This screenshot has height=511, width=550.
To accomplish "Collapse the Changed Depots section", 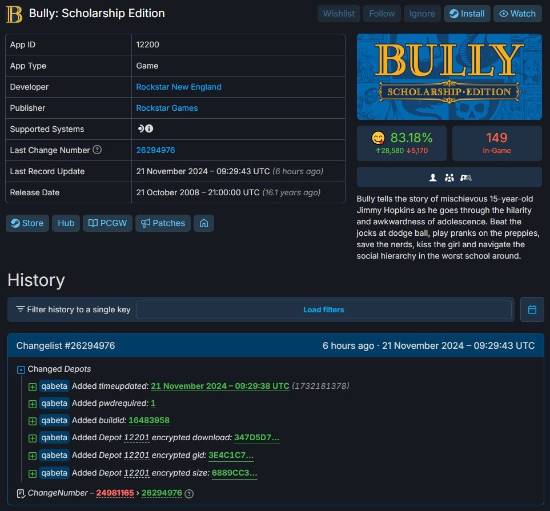I will [21, 370].
